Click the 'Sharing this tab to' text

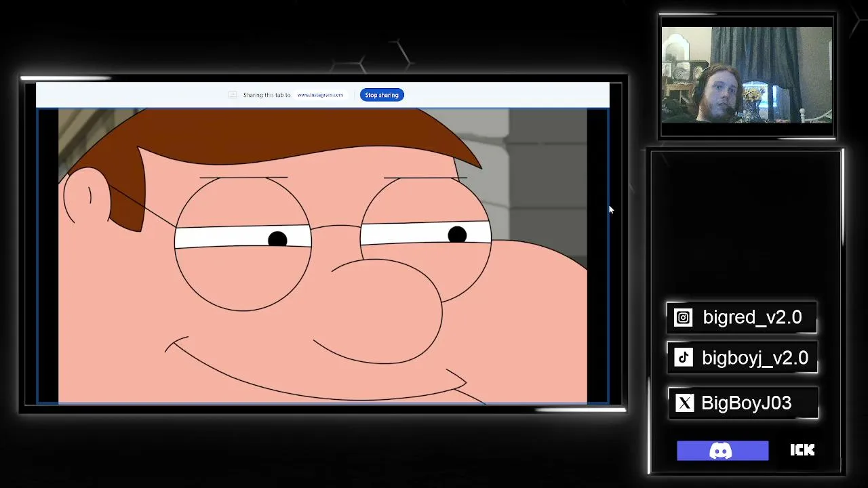click(267, 95)
